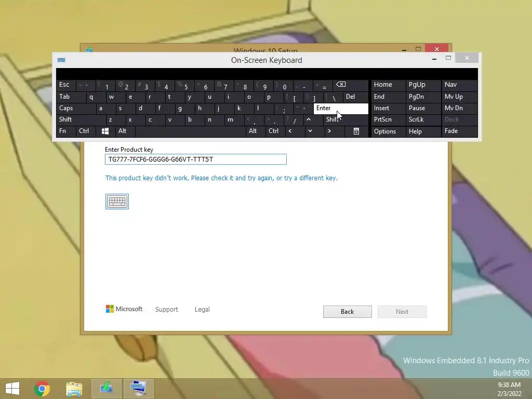Viewport: 532px width, 399px height.
Task: Toggle the right Alt key
Action: [x=256, y=131]
